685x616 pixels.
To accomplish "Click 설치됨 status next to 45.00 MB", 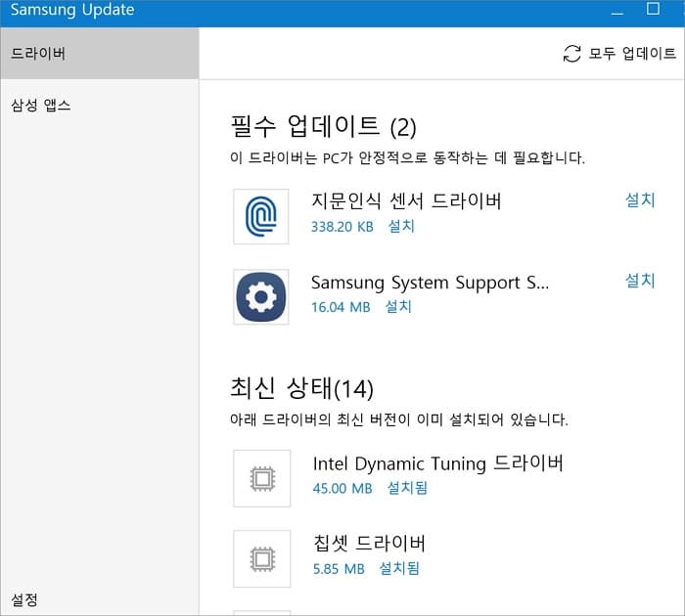I will [x=407, y=488].
